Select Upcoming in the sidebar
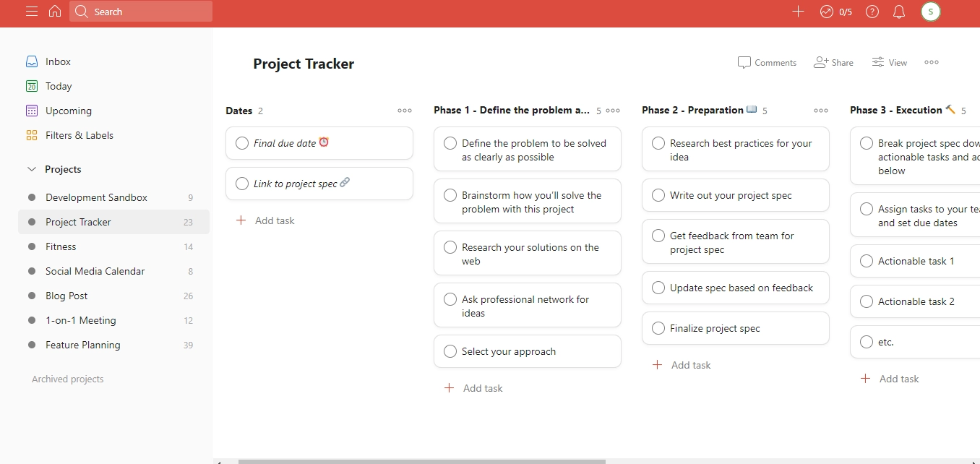980x464 pixels. tap(68, 111)
